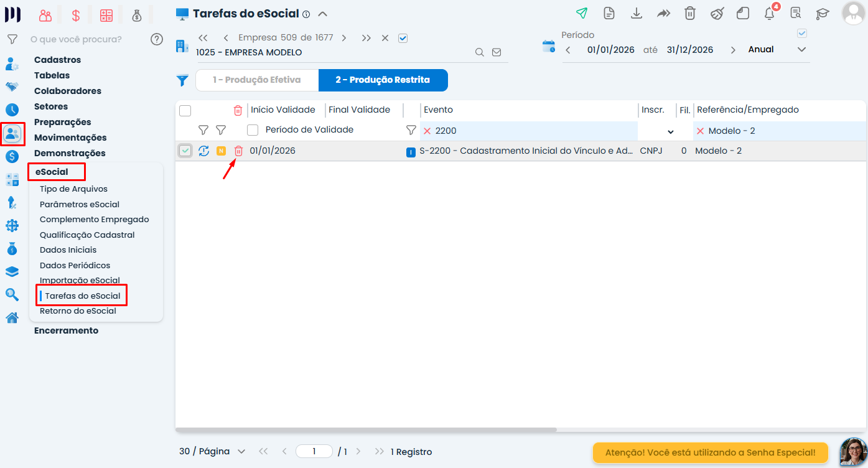Open the clock module in left sidebar
868x468 pixels.
pyautogui.click(x=12, y=110)
